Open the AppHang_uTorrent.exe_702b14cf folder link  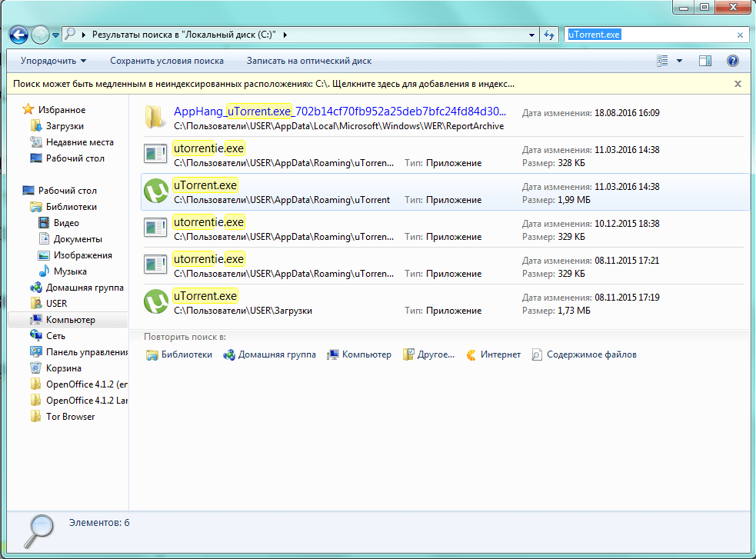340,111
